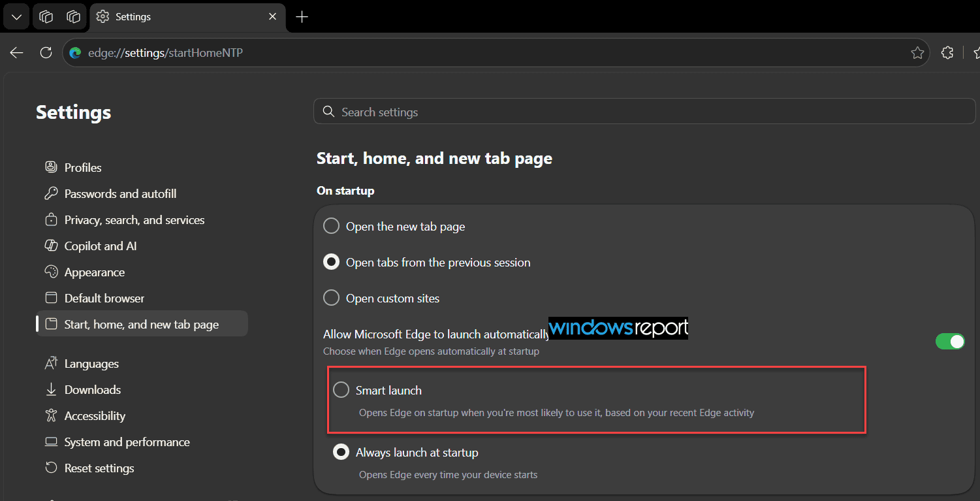Click the Edge logo in address bar
Viewport: 980px width, 501px height.
point(75,53)
